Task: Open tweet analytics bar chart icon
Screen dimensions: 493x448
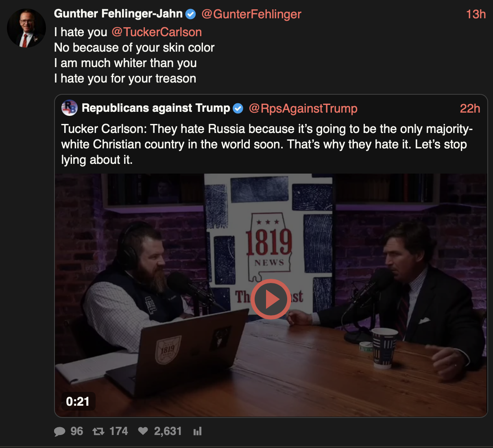Action: tap(198, 431)
